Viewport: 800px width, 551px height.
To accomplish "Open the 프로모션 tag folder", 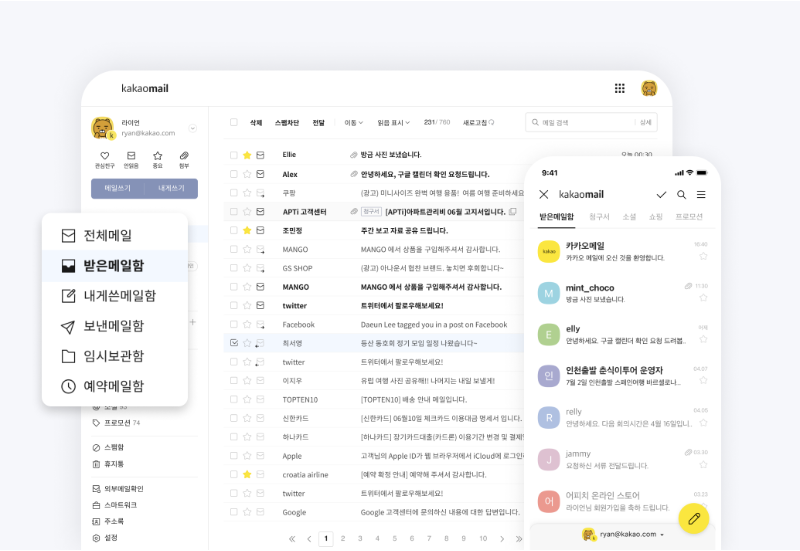I will pyautogui.click(x=116, y=423).
